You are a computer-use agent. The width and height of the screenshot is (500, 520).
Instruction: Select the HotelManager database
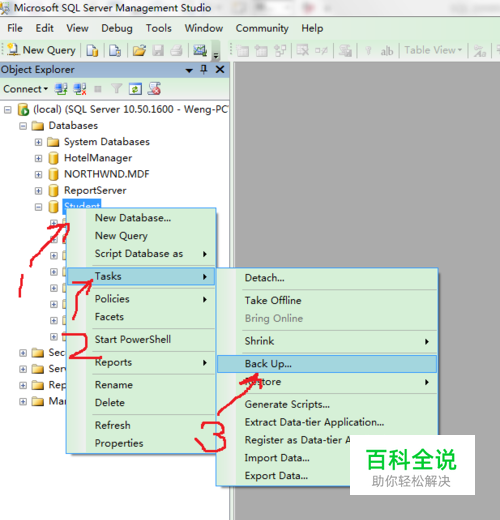coord(98,158)
